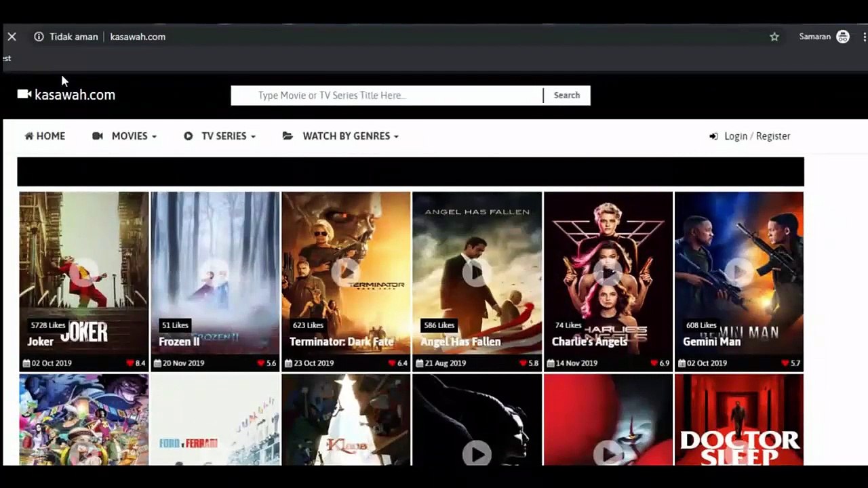Click the calendar icon on Terminator card

click(x=288, y=363)
